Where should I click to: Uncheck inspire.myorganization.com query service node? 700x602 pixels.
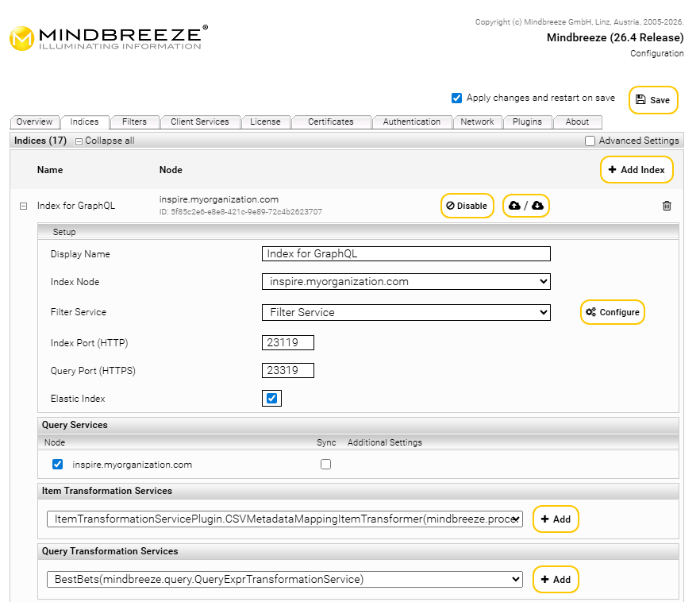(58, 464)
